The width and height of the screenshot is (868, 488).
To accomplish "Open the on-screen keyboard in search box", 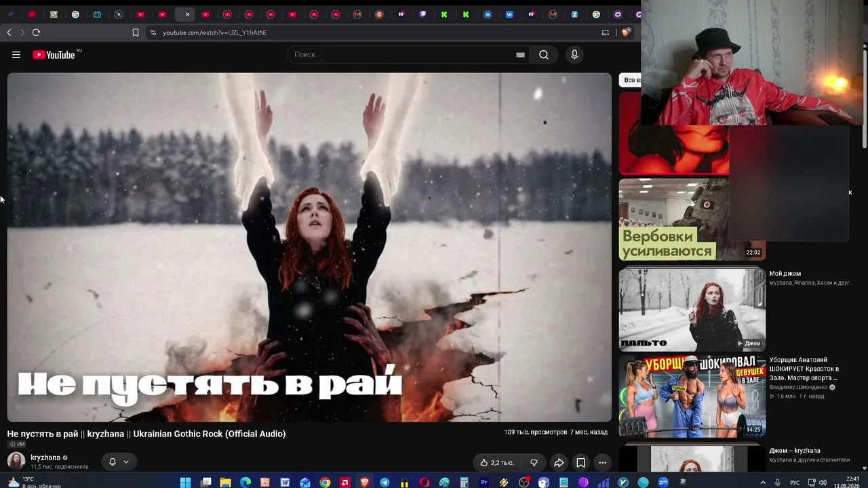I will (520, 55).
